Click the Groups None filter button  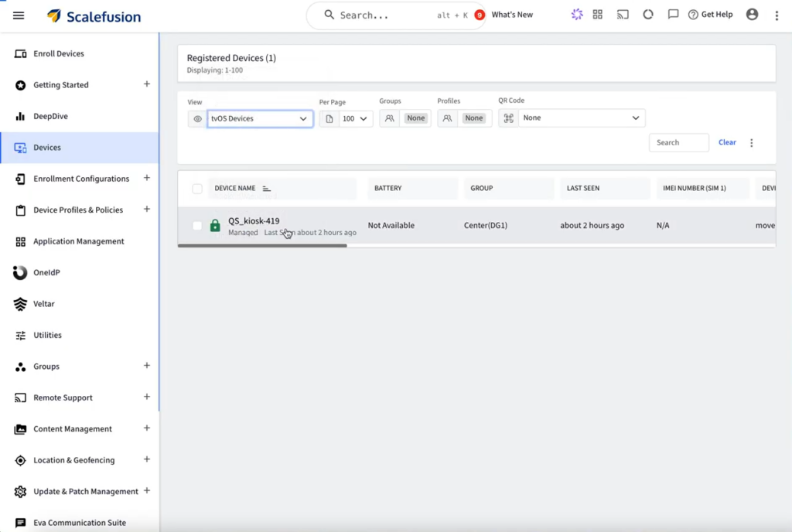pyautogui.click(x=415, y=118)
